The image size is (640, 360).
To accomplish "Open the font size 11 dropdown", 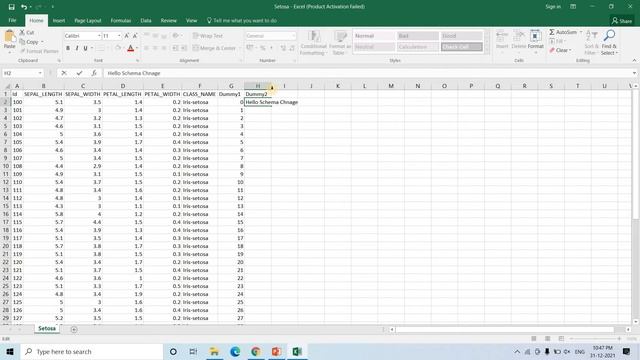I will [119, 36].
